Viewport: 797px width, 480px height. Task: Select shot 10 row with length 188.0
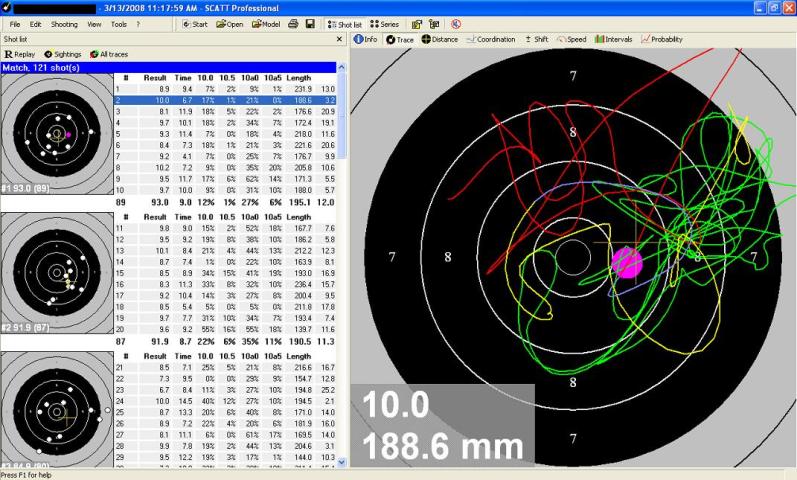tap(225, 190)
